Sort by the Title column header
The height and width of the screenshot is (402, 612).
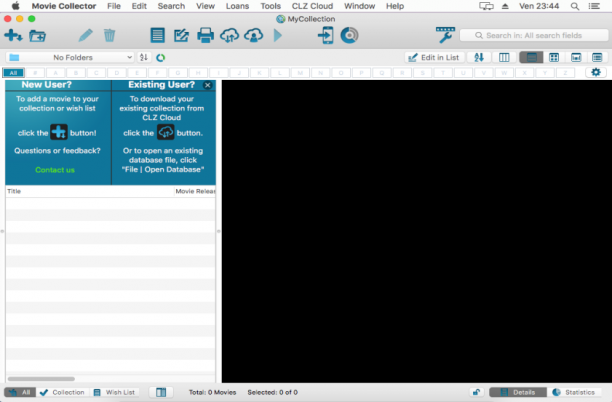90,191
